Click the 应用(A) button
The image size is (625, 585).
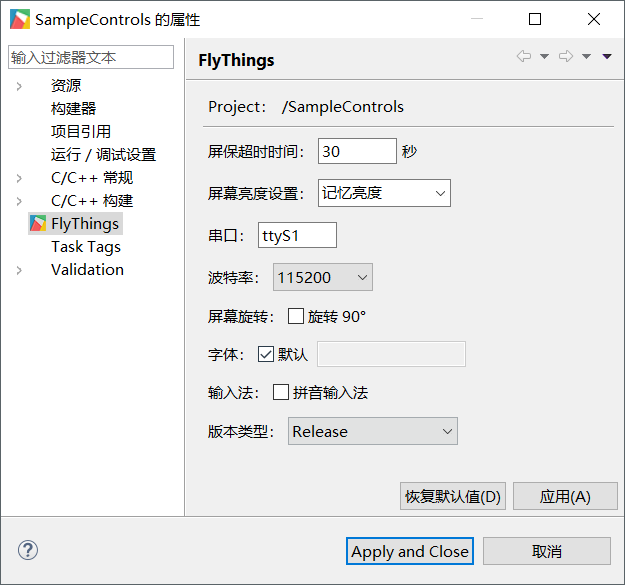[x=565, y=496]
